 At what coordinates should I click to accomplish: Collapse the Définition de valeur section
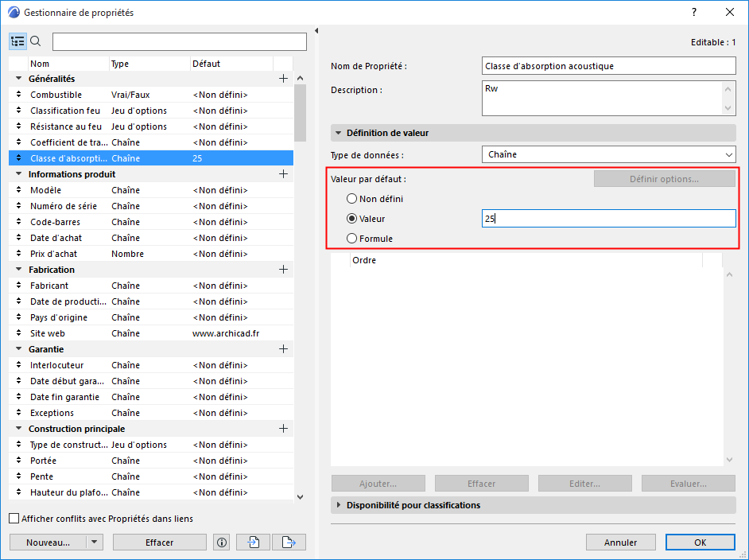[338, 133]
